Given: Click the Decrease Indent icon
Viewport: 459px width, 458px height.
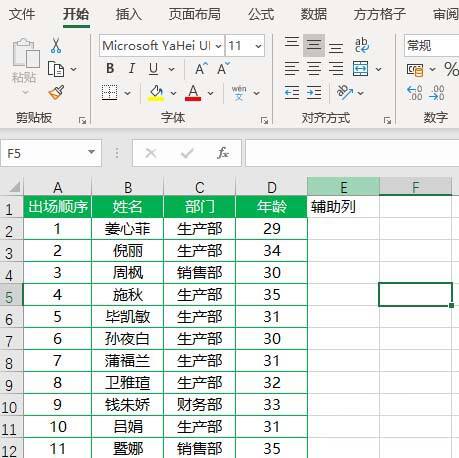Looking at the screenshot, I should click(292, 93).
